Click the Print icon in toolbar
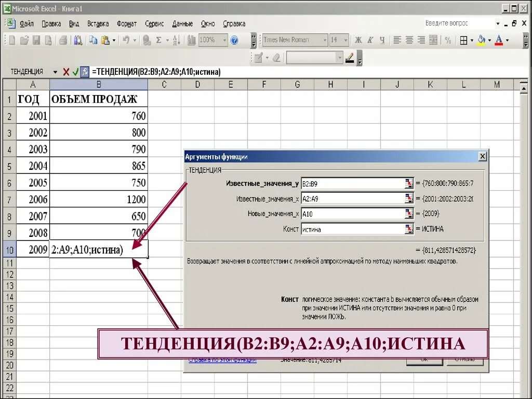 click(63, 41)
